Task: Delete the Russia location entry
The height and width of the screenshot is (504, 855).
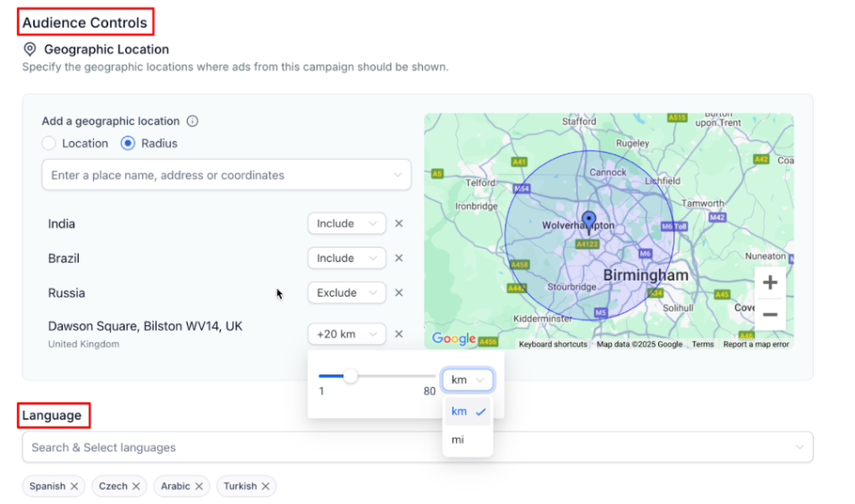Action: 399,293
